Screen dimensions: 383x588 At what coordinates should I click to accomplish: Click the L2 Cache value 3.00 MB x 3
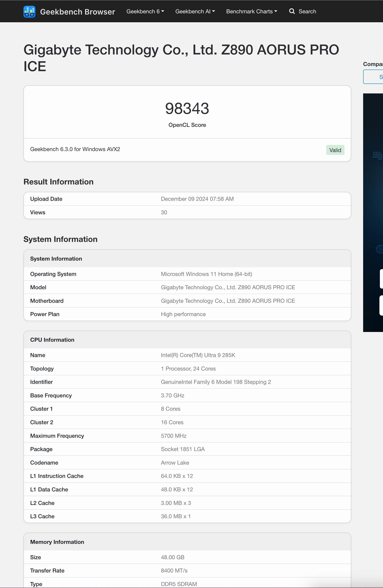(x=176, y=503)
